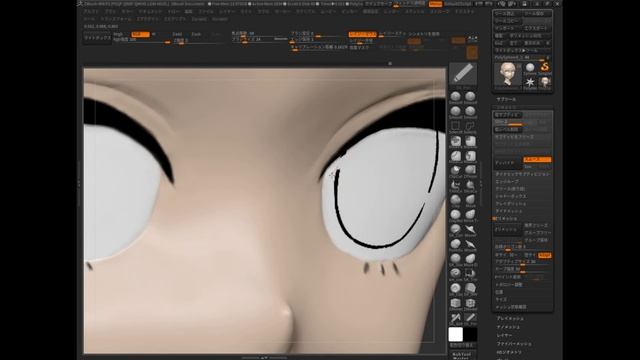Expand the ナノメッシュ section

(508, 327)
